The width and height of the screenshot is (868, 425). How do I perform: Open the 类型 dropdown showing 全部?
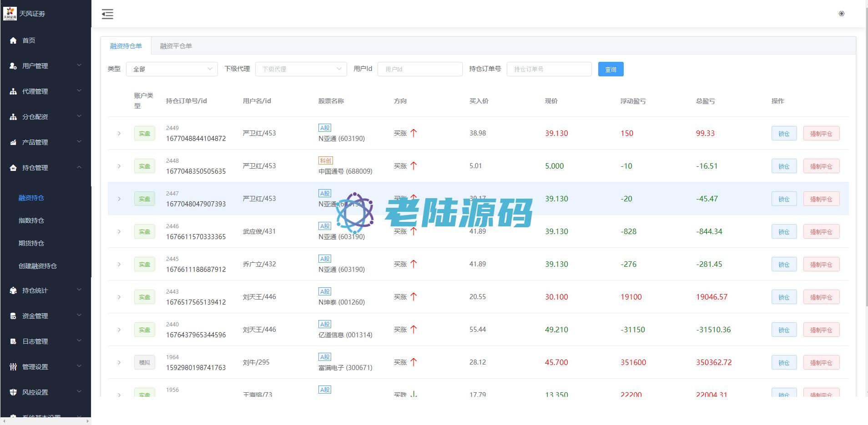pos(172,69)
